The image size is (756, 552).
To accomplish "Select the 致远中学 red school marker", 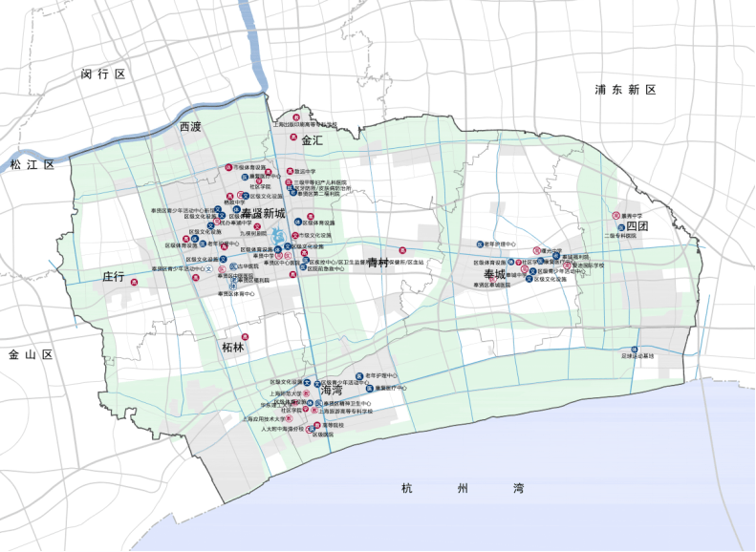I will pos(290,171).
